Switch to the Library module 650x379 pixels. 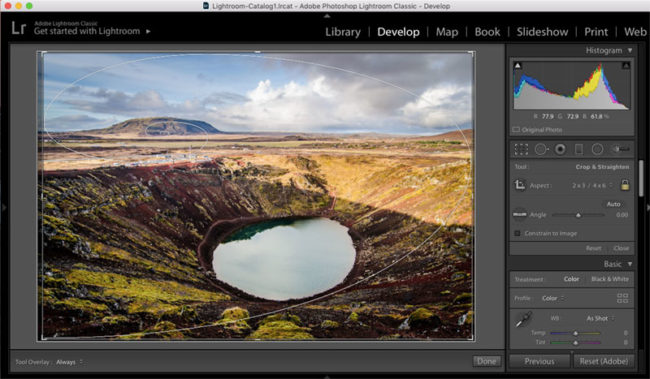(x=342, y=32)
